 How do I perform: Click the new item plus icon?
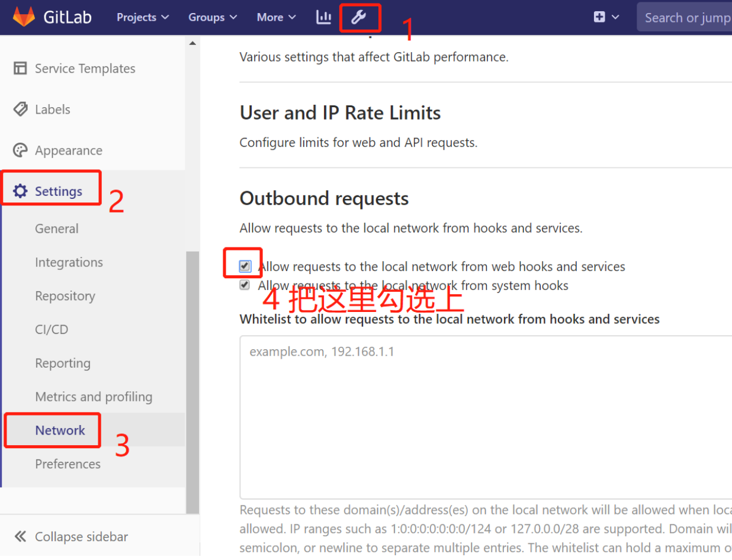tap(599, 17)
